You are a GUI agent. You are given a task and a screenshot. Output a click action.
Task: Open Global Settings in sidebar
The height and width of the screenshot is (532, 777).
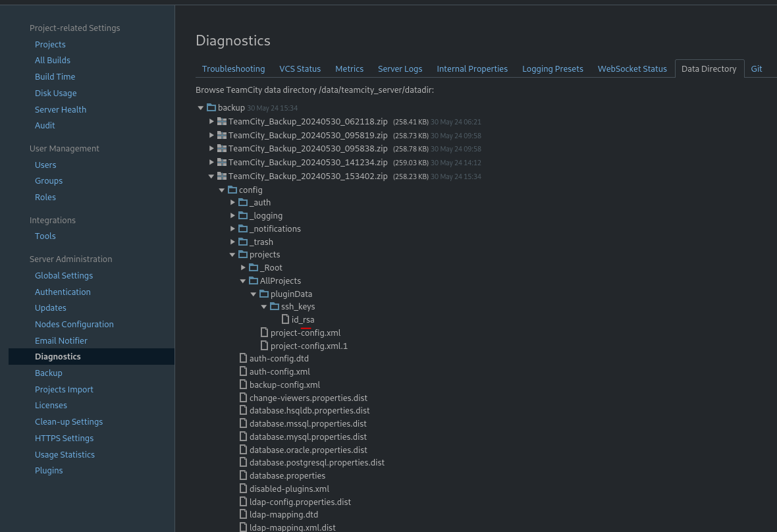[x=64, y=275]
